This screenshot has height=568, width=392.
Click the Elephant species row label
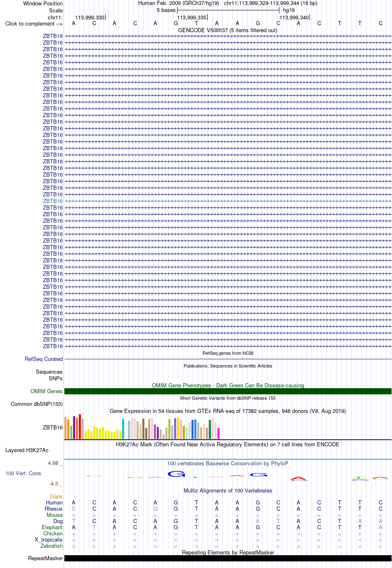click(52, 528)
